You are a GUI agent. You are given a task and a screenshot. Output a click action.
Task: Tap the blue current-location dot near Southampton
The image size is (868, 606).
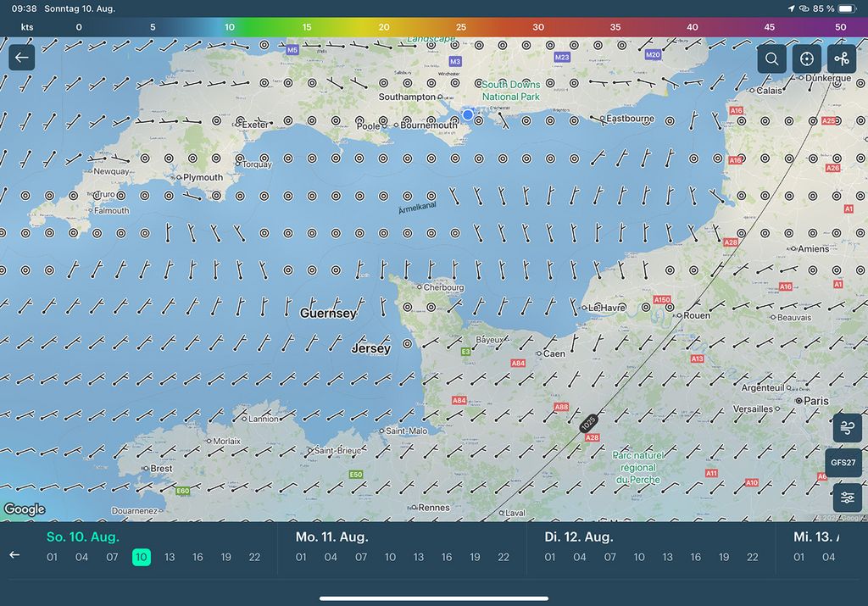[467, 114]
